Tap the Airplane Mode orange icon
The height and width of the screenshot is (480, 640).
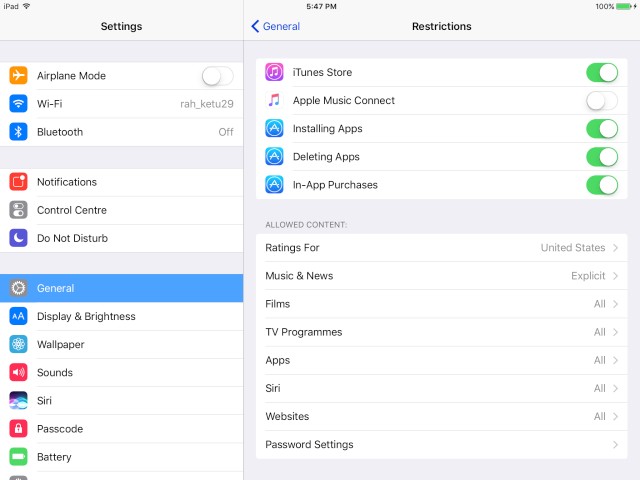tap(18, 76)
